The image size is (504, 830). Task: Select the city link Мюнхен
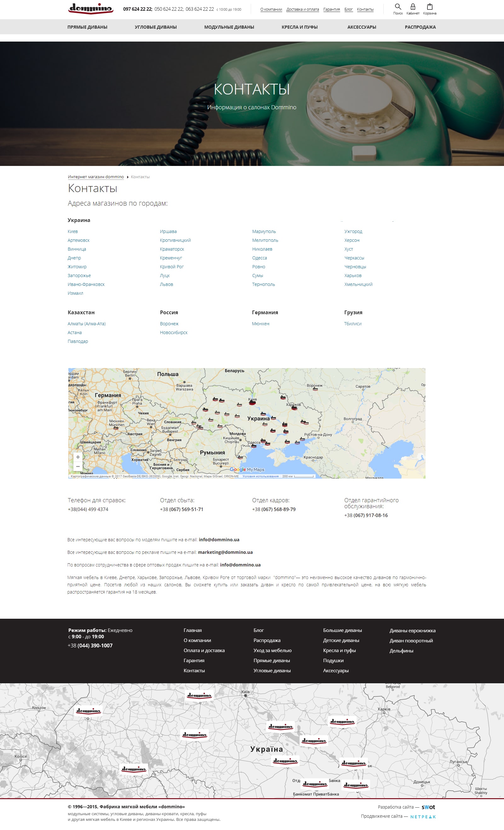coord(261,324)
